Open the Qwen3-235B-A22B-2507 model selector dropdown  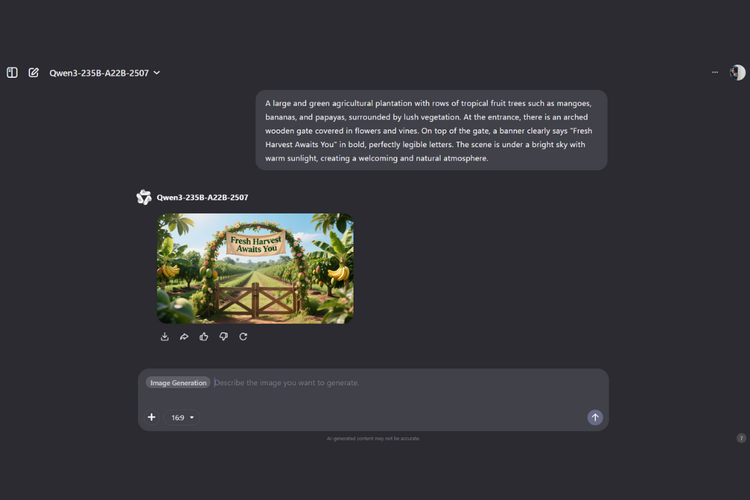coord(105,73)
